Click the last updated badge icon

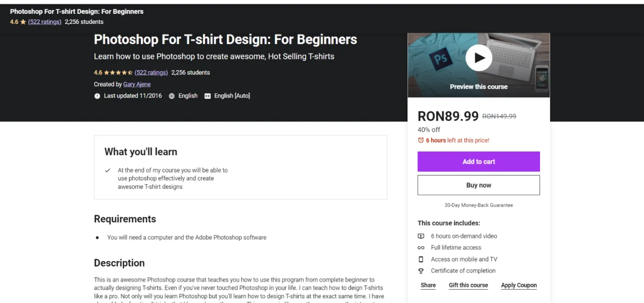(x=97, y=96)
